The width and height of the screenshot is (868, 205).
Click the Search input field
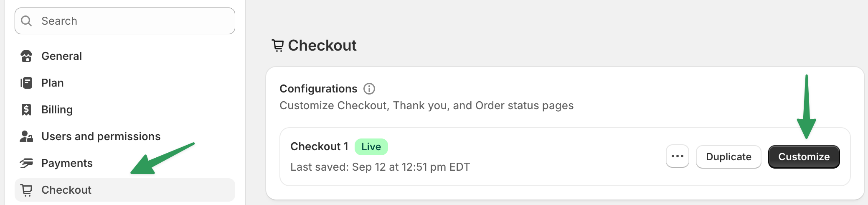click(x=134, y=21)
